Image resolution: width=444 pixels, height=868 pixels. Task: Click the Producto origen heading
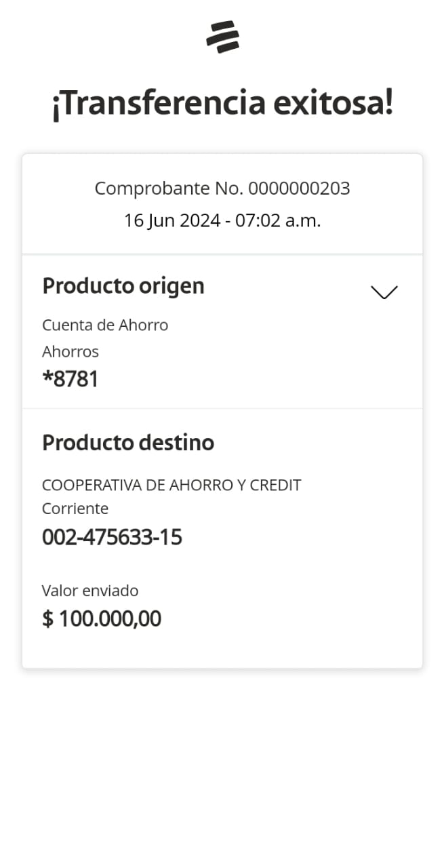coord(123,286)
